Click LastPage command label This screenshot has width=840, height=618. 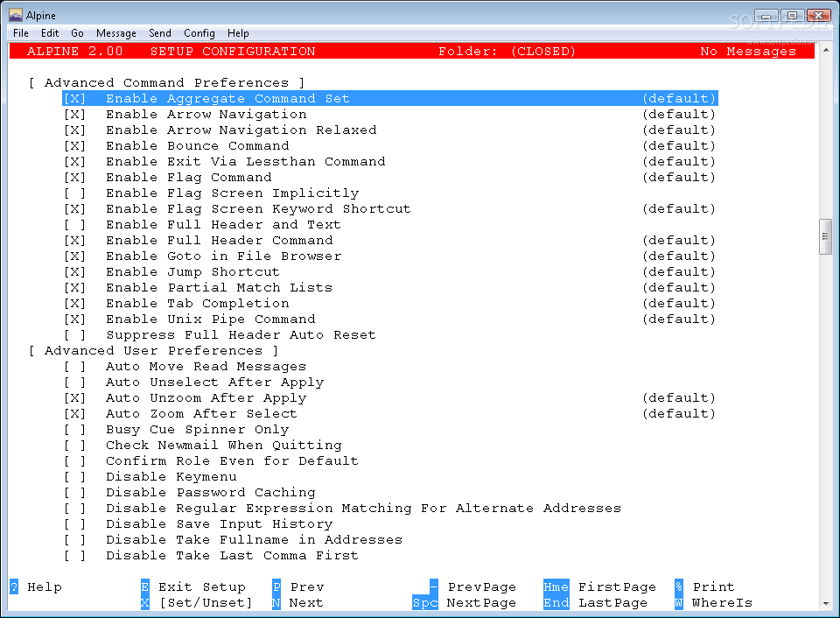click(x=612, y=603)
